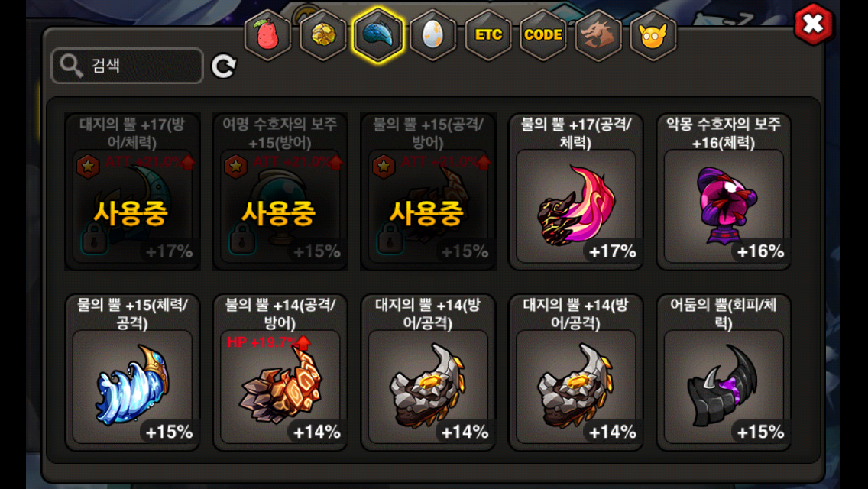Click the star badge on 여명 수호자의 보주

(236, 166)
